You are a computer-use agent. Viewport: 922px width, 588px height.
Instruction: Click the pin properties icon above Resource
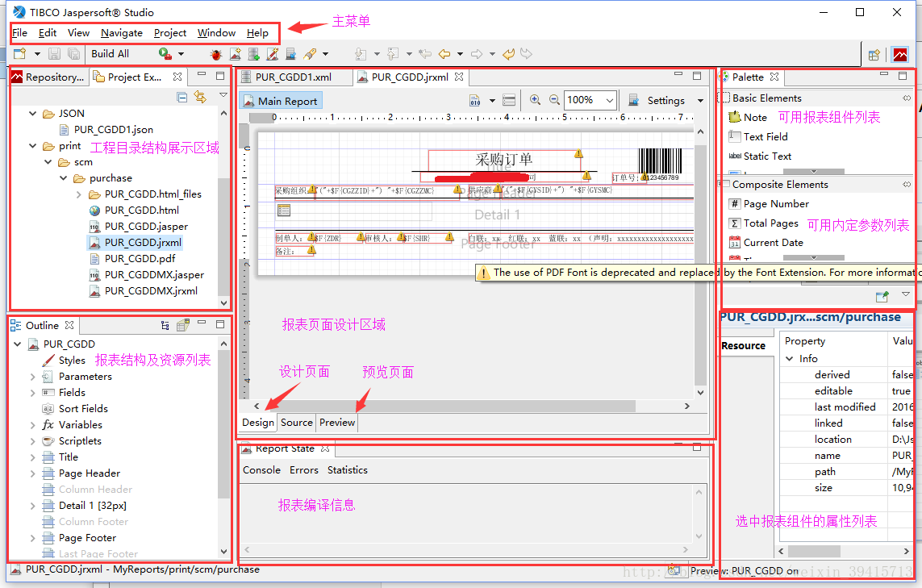[x=882, y=296]
